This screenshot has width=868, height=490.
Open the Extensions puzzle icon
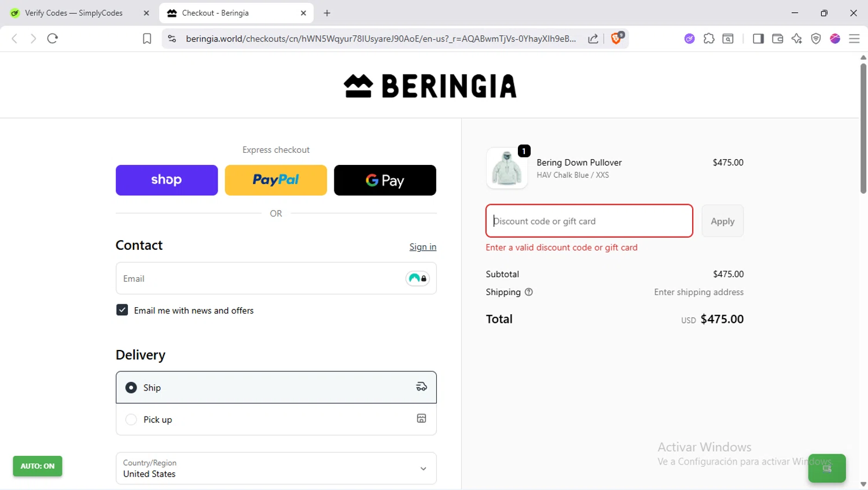(x=709, y=39)
